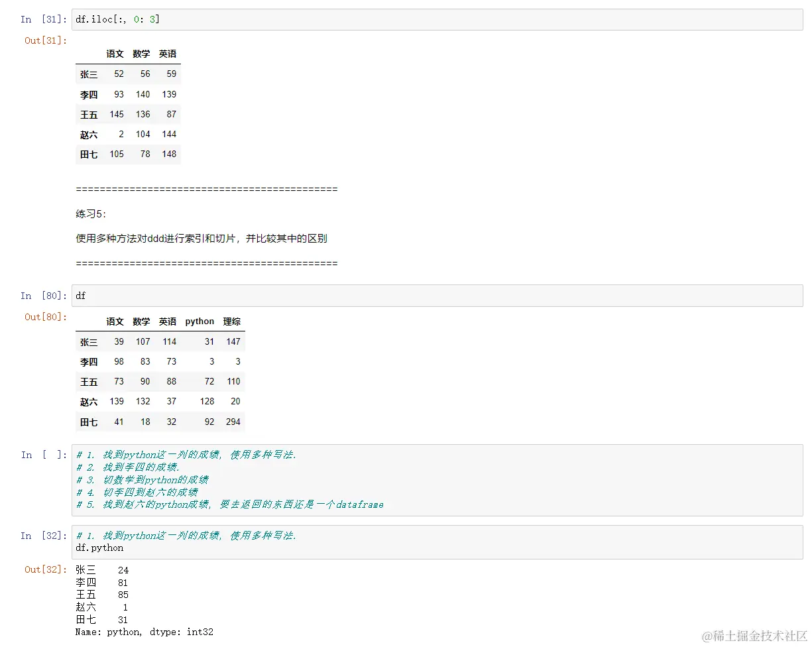Click the 语文 header in the Out[31] table
This screenshot has height=647, width=812.
tap(115, 54)
